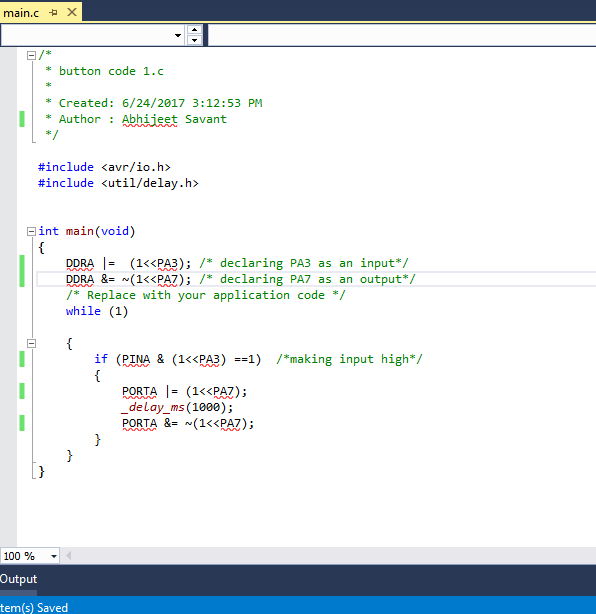Close the main.c tab
Screen dimensions: 596x614
(72, 12)
